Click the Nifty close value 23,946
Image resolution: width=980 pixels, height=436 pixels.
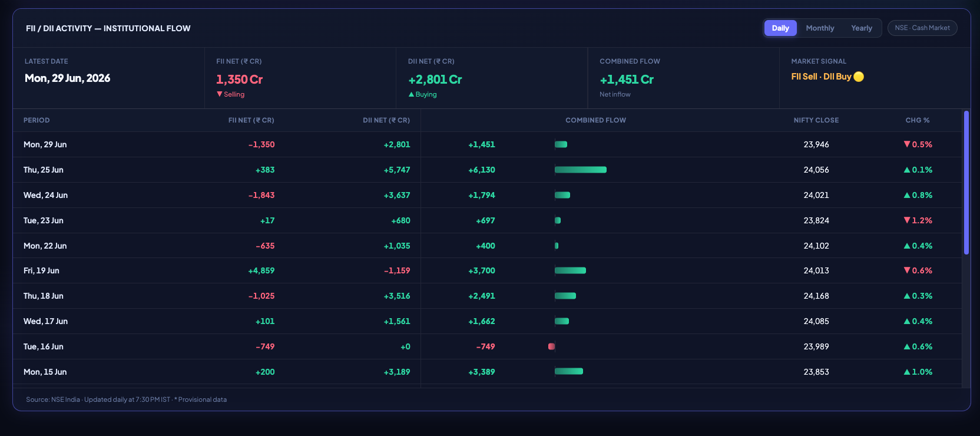point(816,144)
